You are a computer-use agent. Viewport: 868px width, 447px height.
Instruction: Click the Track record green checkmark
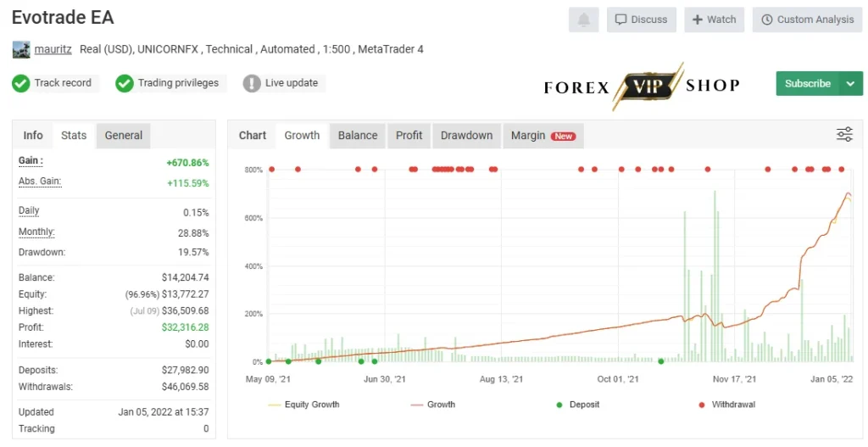[21, 84]
